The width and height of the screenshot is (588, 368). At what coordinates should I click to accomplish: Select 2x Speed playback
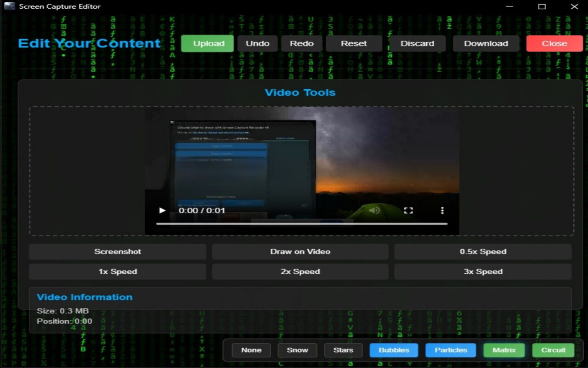300,271
